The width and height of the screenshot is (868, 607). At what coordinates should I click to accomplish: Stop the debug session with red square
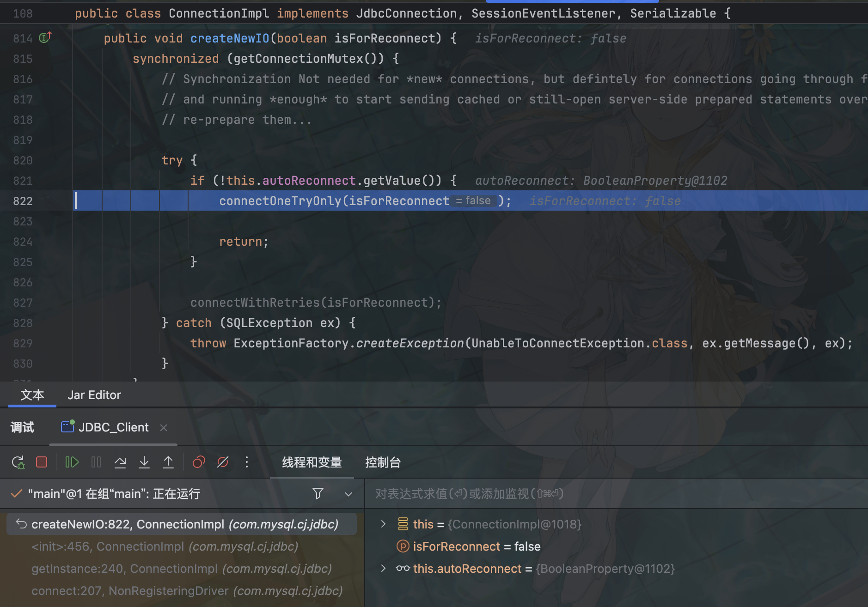coord(42,462)
